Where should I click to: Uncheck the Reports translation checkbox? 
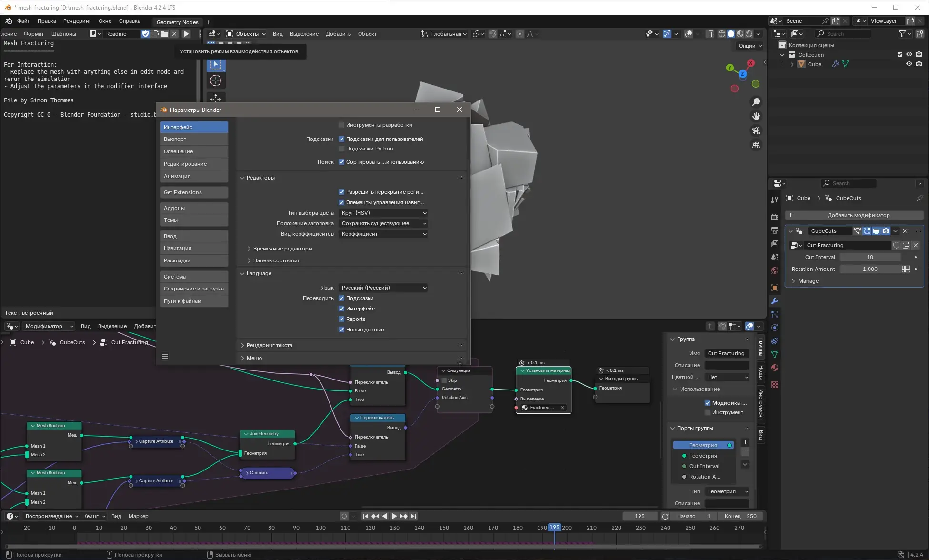(341, 319)
